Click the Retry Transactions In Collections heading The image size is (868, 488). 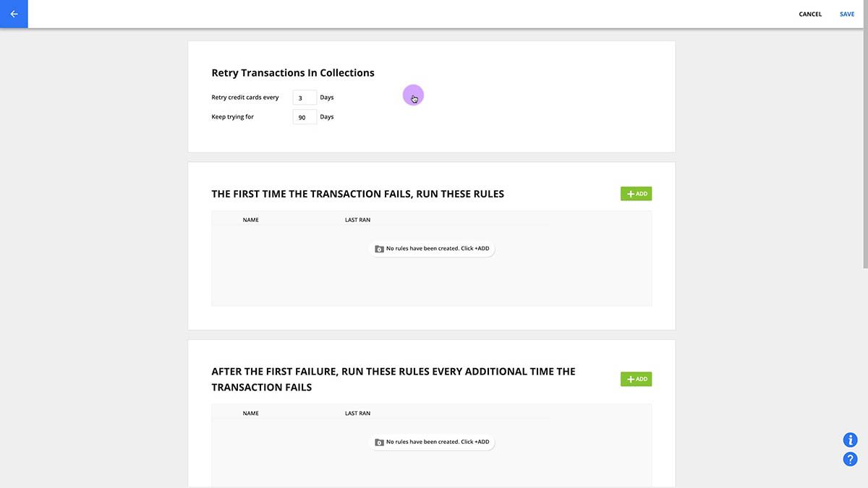pos(293,73)
